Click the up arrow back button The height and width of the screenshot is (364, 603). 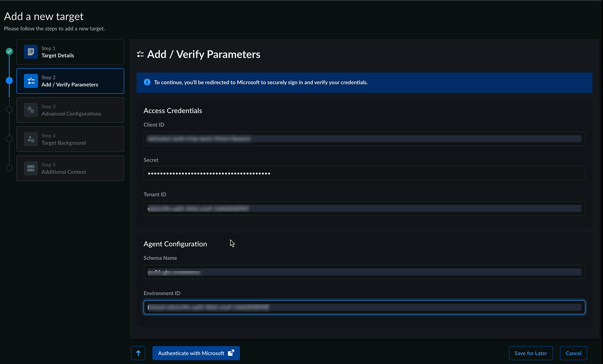click(138, 353)
